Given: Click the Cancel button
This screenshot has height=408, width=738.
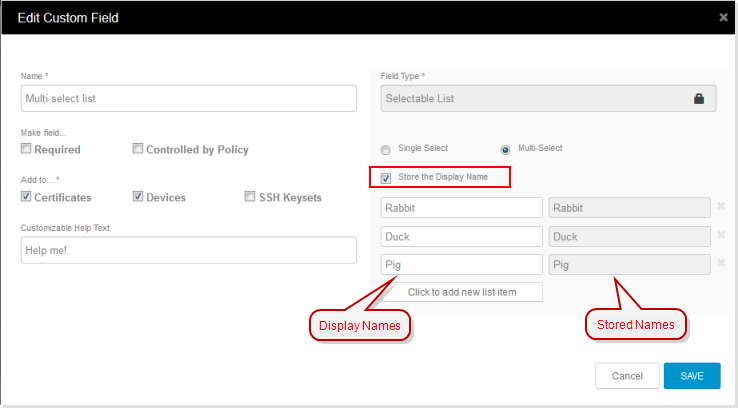Looking at the screenshot, I should [x=627, y=376].
